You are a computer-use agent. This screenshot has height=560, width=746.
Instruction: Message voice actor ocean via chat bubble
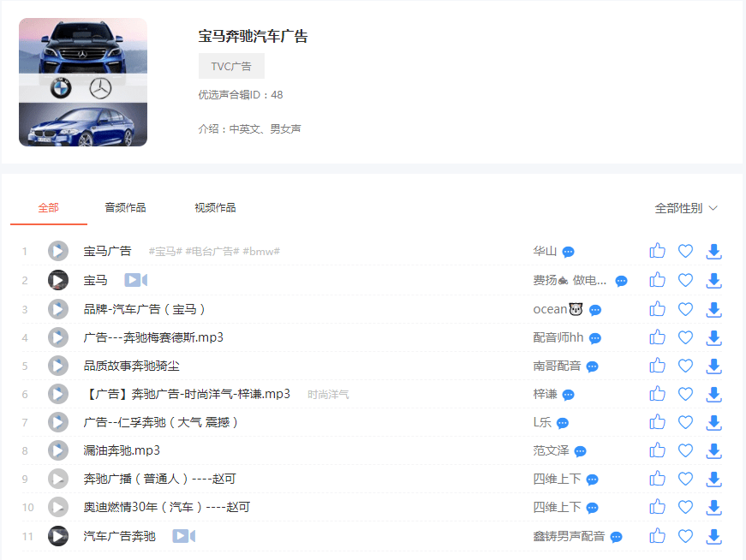point(595,310)
